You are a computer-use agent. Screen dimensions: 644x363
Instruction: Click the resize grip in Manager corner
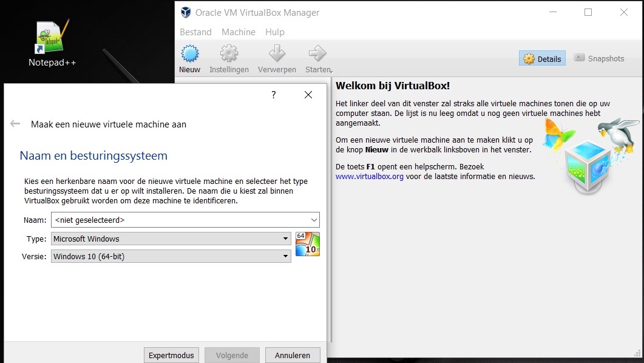(638, 353)
